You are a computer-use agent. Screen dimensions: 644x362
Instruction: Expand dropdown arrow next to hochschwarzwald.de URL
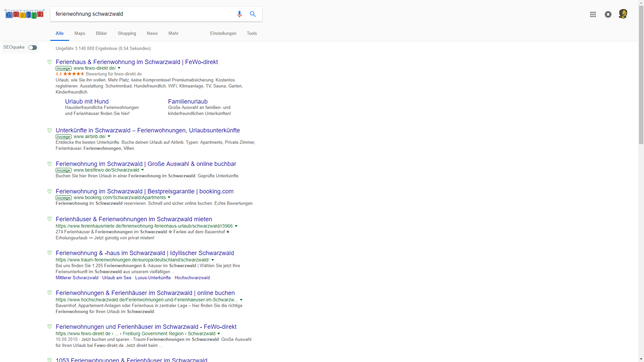point(241,300)
